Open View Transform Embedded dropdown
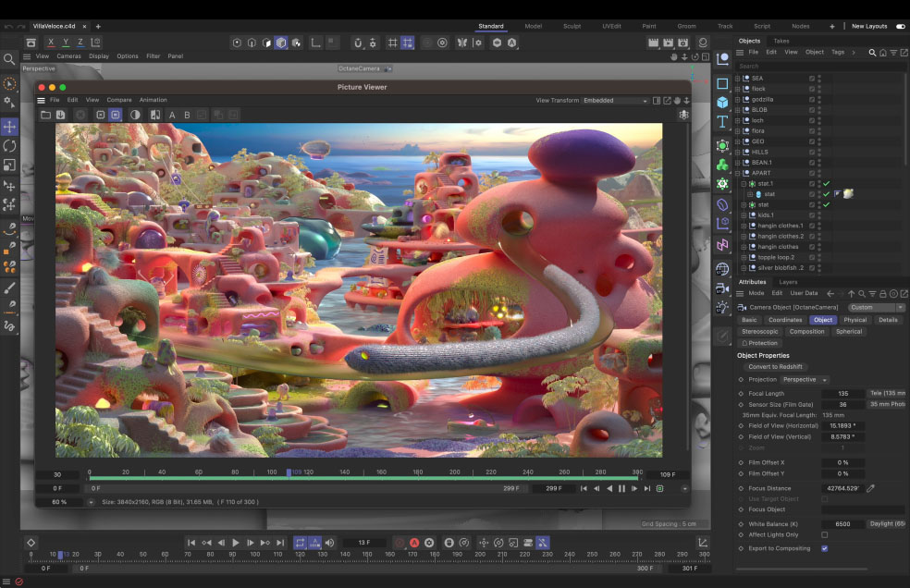 click(615, 100)
